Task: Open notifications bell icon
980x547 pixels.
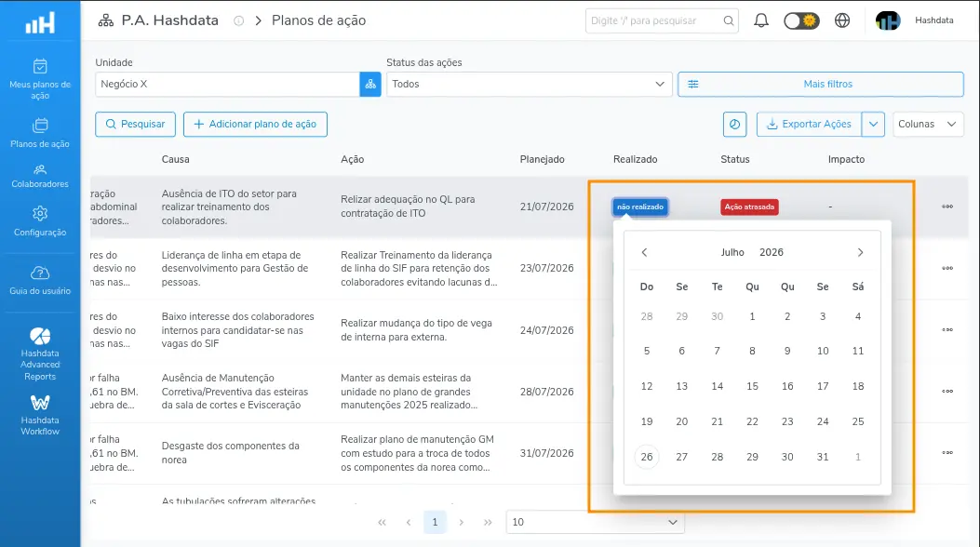Action: (x=760, y=20)
